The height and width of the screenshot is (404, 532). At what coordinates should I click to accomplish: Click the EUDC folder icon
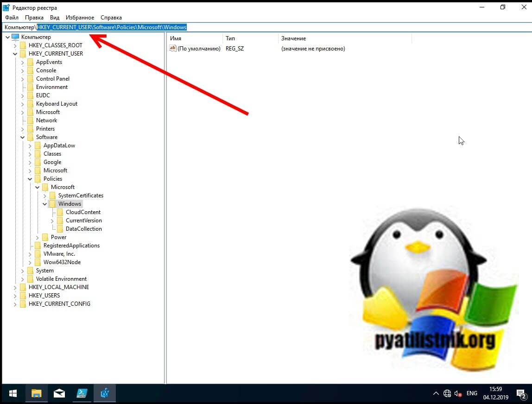[30, 95]
